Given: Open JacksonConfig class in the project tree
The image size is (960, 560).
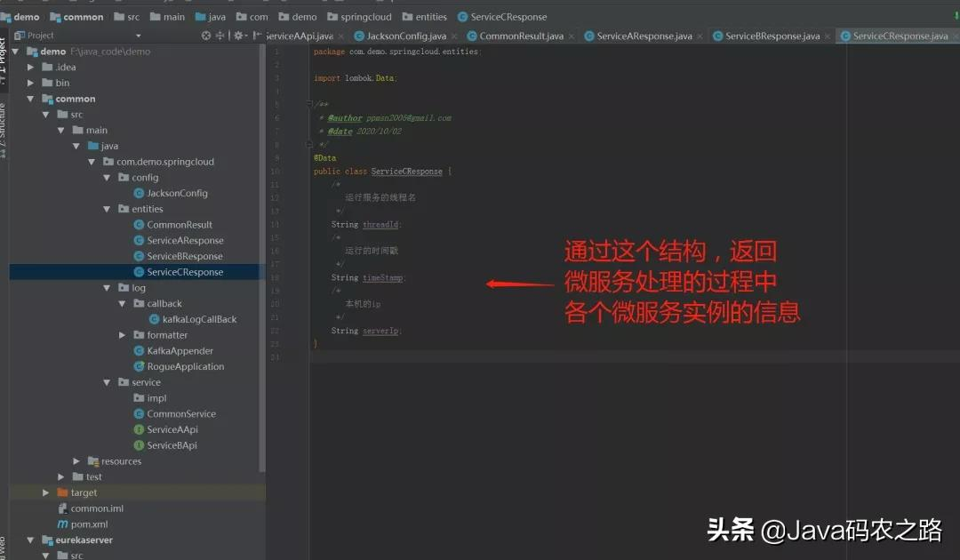Looking at the screenshot, I should click(x=177, y=193).
